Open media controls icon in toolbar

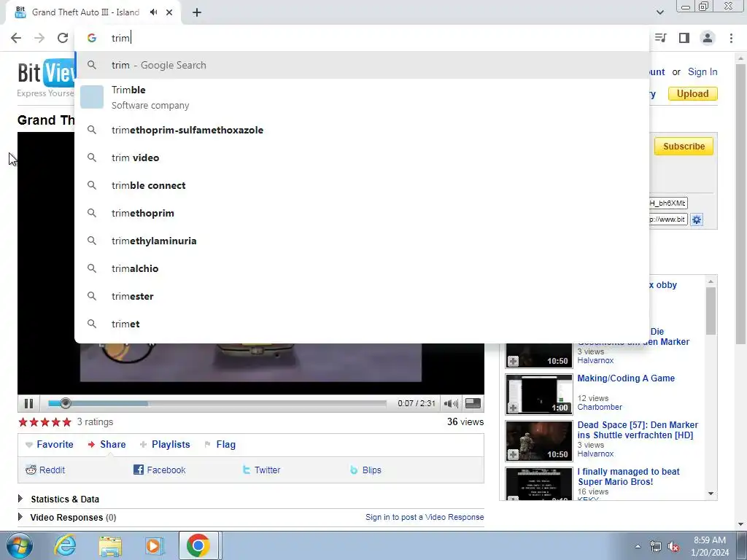click(x=661, y=38)
